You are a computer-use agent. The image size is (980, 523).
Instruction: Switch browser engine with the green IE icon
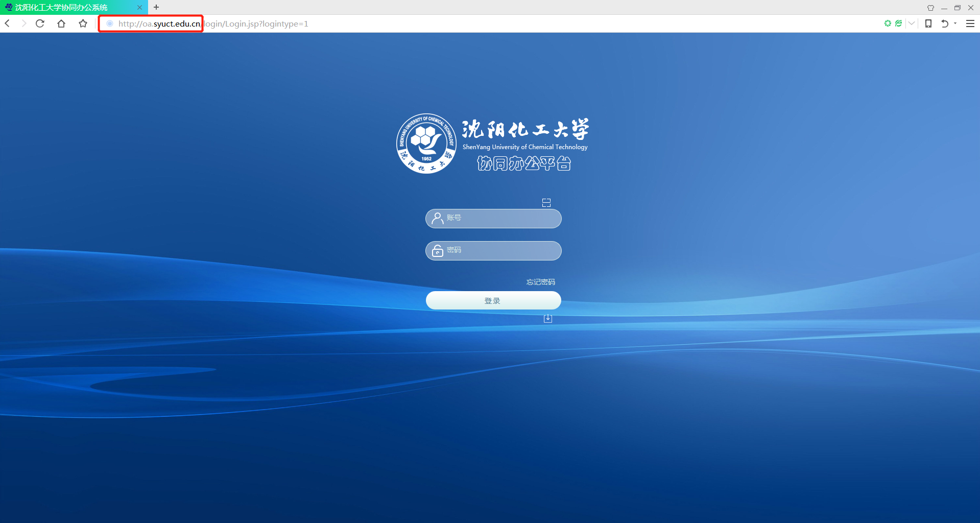pos(898,23)
